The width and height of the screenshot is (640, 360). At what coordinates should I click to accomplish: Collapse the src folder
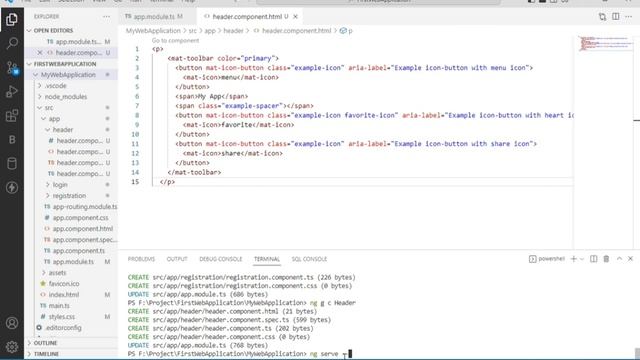(49, 108)
